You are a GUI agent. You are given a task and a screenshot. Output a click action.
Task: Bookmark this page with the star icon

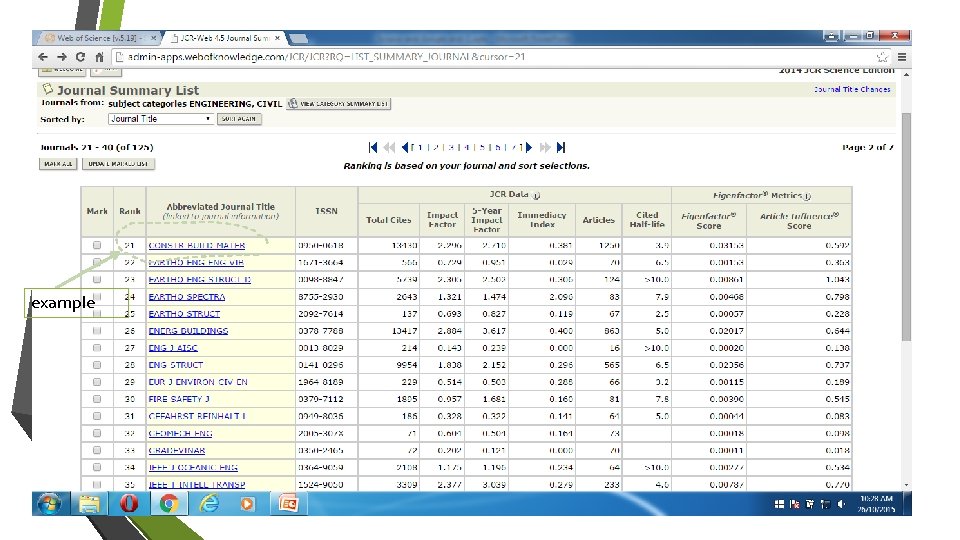(x=881, y=59)
